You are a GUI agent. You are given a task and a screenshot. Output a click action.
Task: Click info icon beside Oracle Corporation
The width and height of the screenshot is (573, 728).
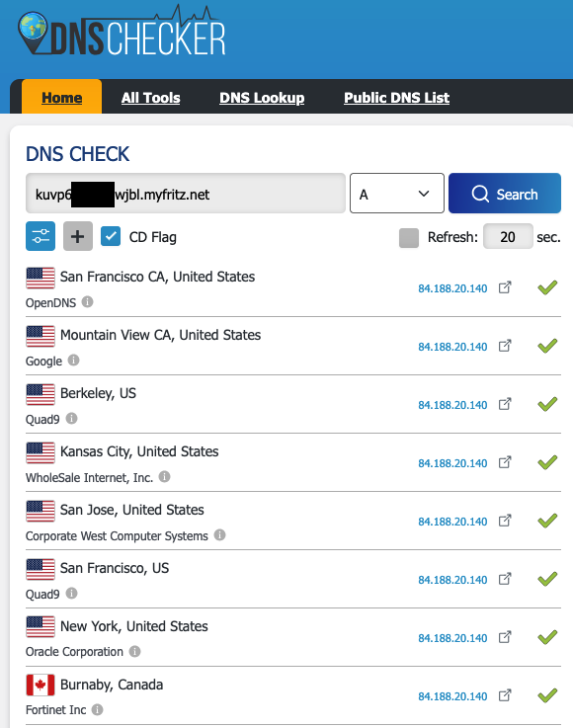coord(134,651)
